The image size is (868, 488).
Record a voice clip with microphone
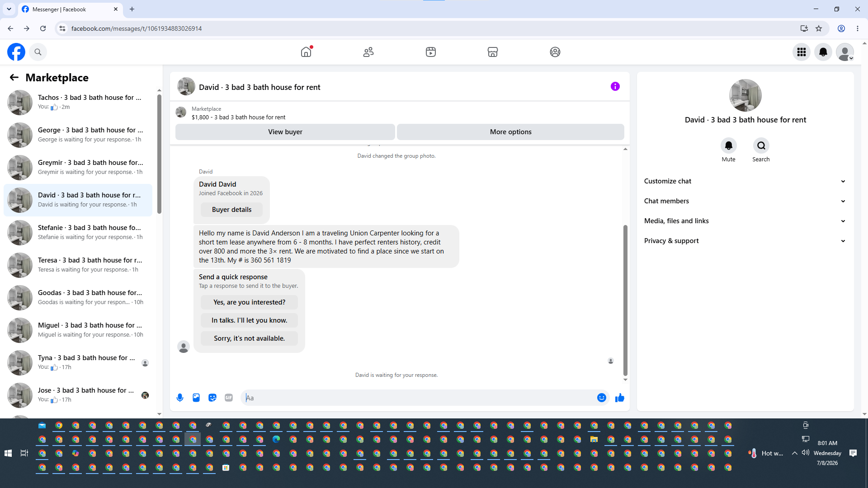tap(180, 398)
